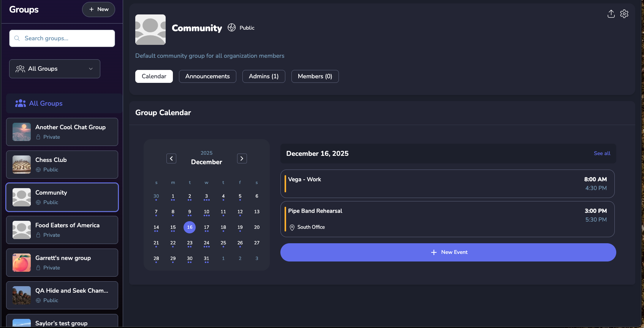
Task: Click the globe Public icon beside Community title
Action: 232,28
